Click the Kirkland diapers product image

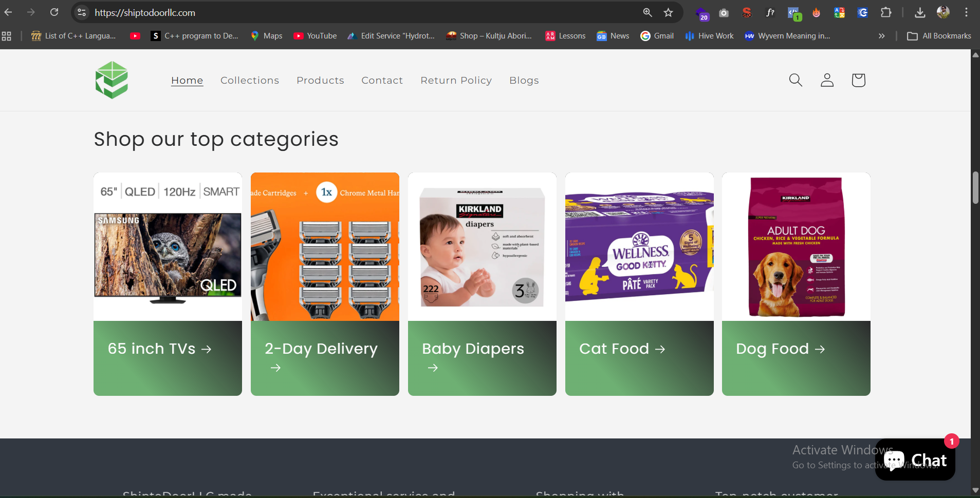[482, 247]
